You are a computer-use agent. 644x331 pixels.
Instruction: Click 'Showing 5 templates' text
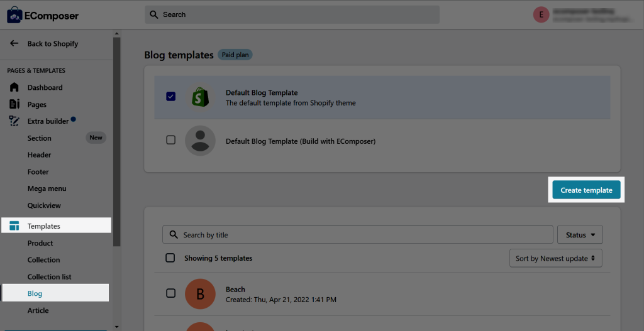point(218,258)
